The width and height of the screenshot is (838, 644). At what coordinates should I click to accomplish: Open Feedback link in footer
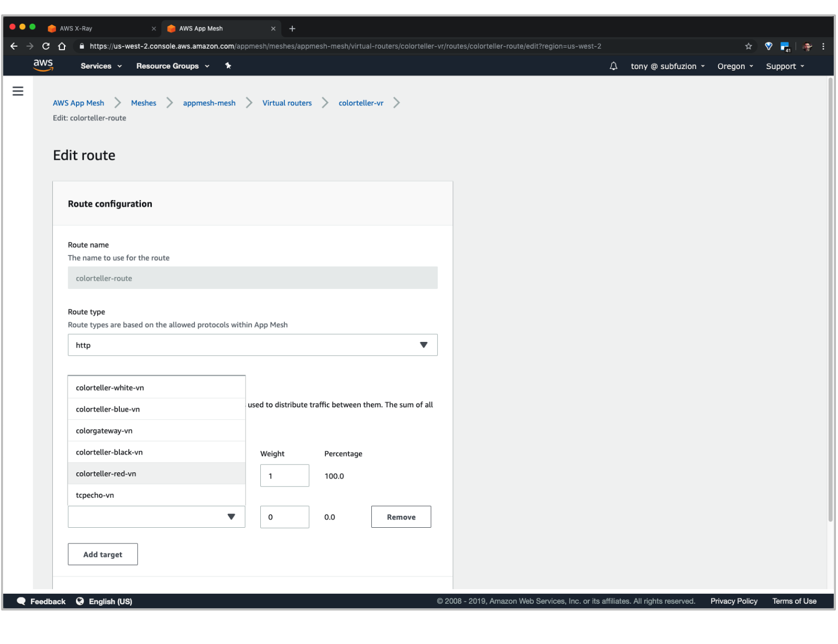coord(48,601)
